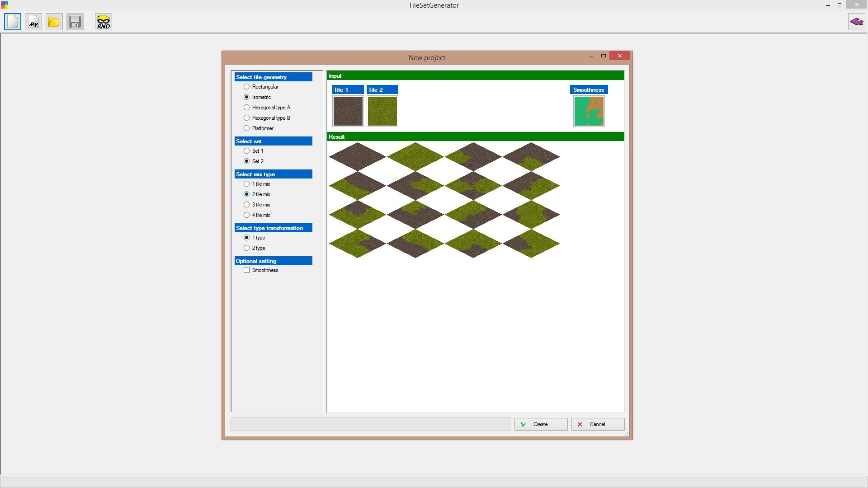Click the Cancel button

598,424
